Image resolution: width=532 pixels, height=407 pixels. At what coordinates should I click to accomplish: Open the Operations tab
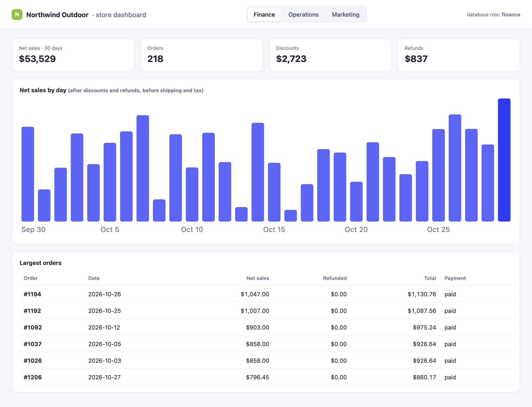[x=303, y=15]
